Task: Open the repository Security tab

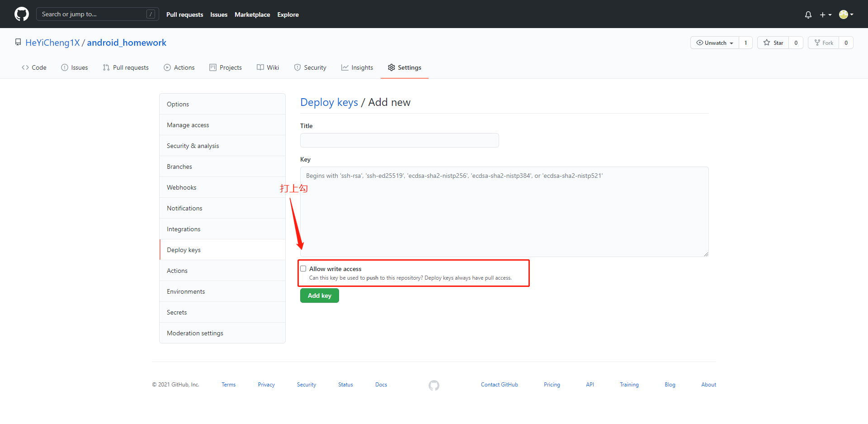Action: coord(310,67)
